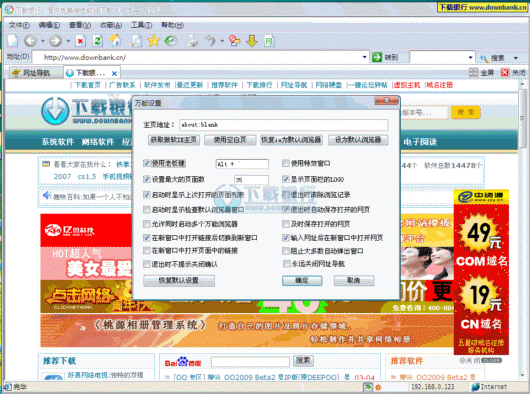The height and width of the screenshot is (394, 530).
Task: Click the green 转到 go arrow icon
Action: (x=377, y=57)
